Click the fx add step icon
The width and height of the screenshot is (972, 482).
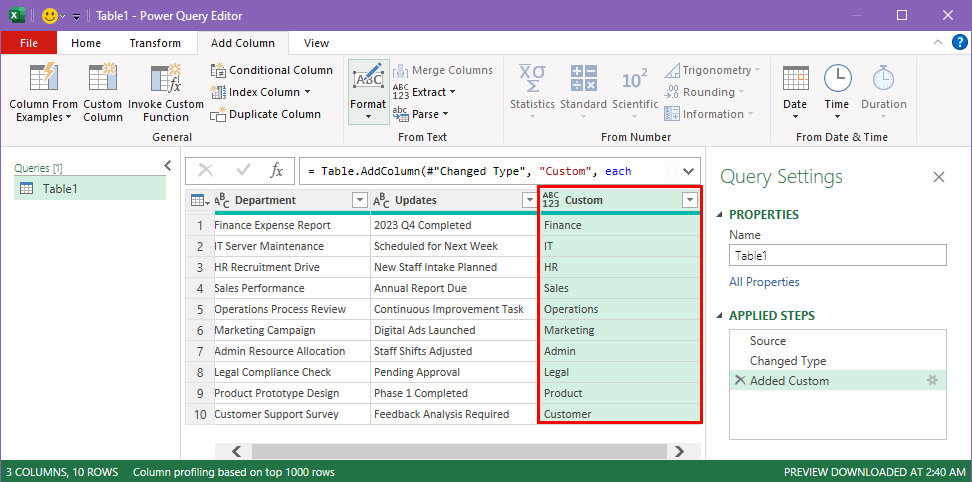276,171
